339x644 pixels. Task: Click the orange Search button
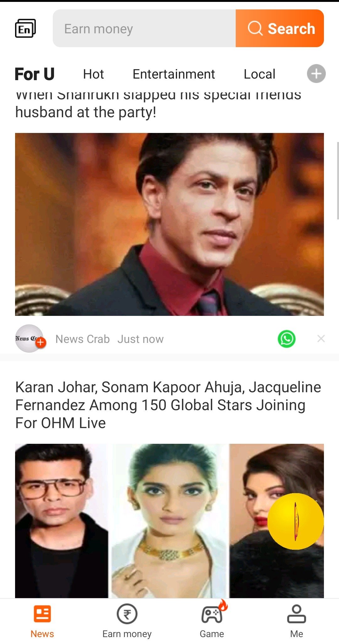pos(280,28)
